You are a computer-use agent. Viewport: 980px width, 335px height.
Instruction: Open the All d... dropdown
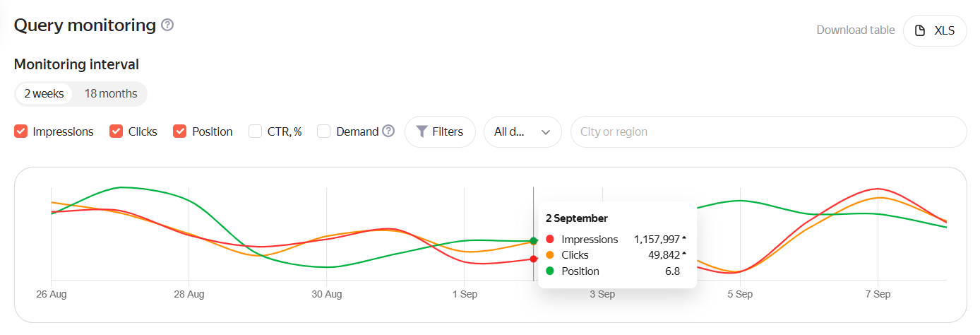click(522, 131)
